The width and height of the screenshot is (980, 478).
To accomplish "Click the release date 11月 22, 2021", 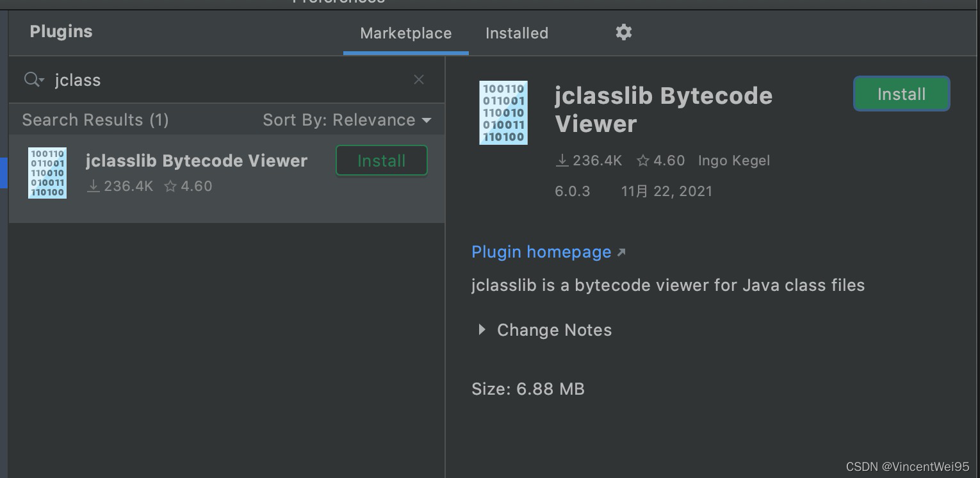I will tap(667, 191).
